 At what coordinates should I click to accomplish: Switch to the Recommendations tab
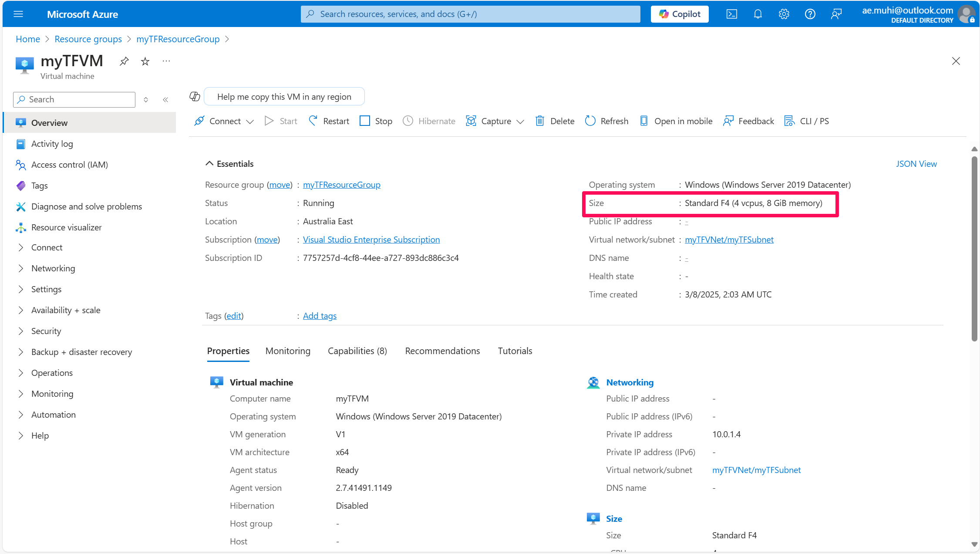[x=442, y=351]
